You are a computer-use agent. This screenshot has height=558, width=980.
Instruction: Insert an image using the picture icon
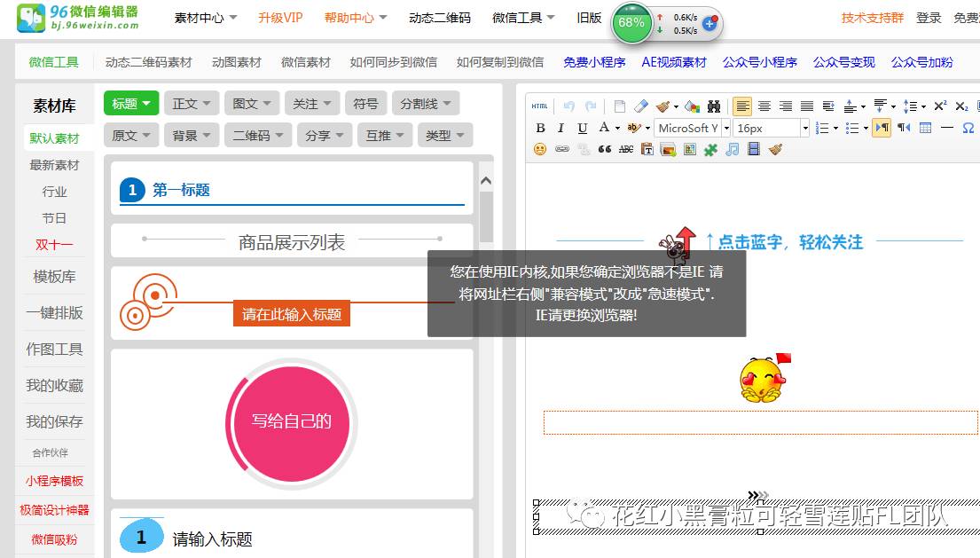(667, 149)
